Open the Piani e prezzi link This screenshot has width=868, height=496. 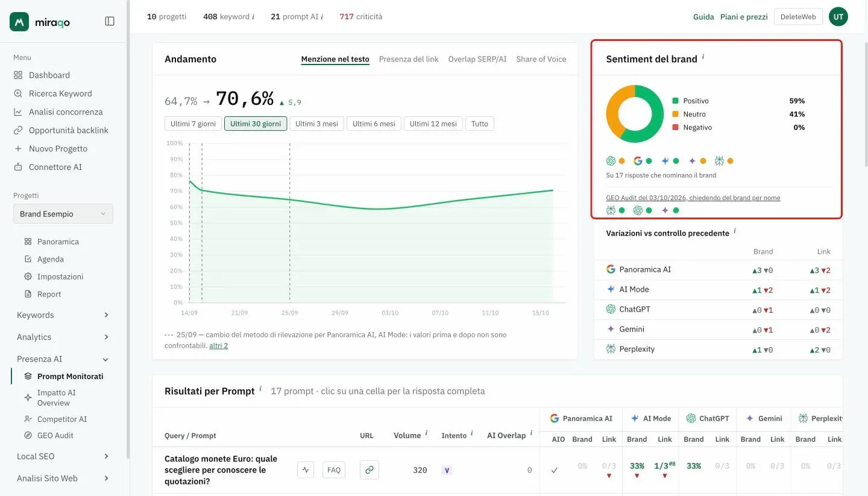tap(744, 17)
